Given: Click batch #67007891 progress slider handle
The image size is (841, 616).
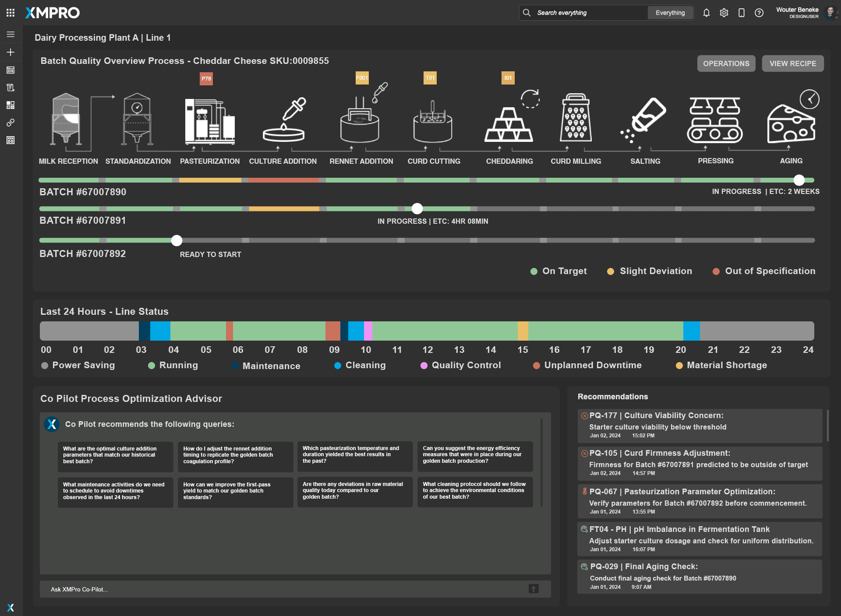Looking at the screenshot, I should point(417,209).
